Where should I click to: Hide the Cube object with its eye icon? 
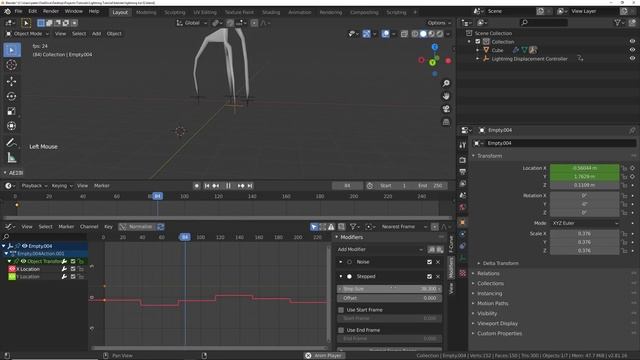632,50
